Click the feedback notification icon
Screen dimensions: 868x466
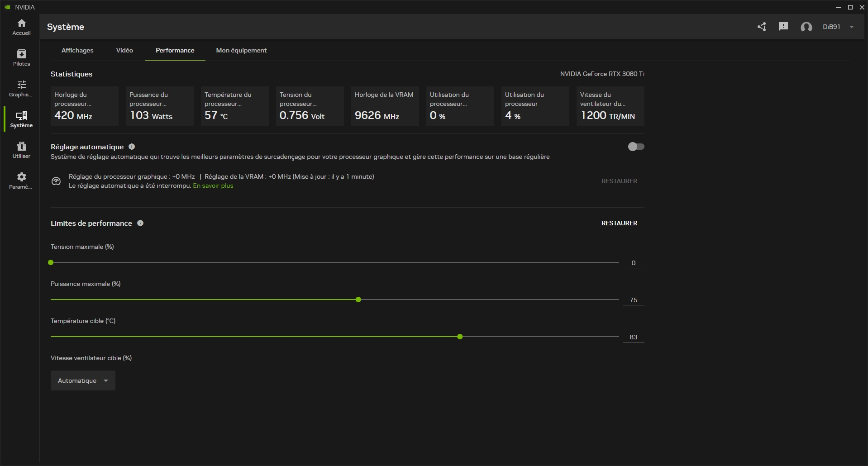coord(783,27)
